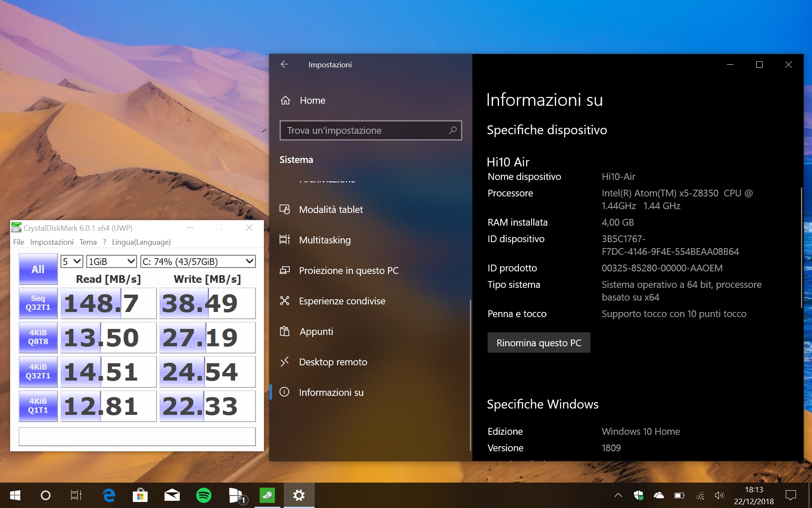
Task: Open Tema menu in CrystalDiskMark
Action: (x=88, y=242)
